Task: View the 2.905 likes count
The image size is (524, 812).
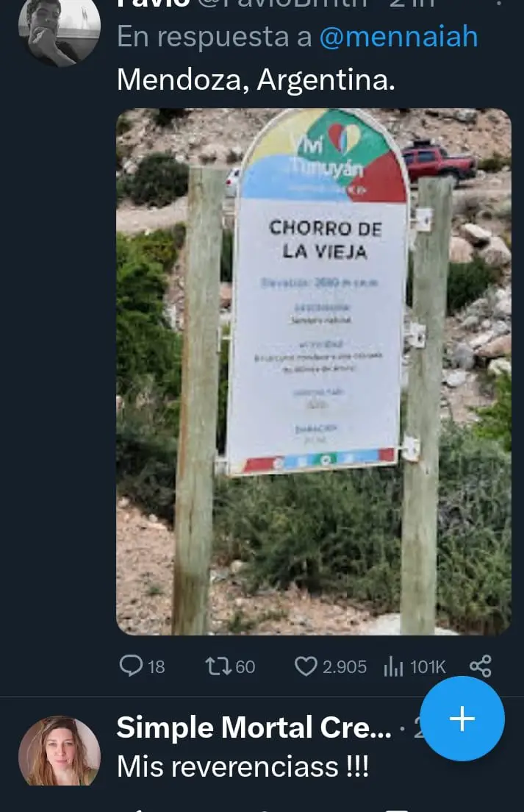Action: pyautogui.click(x=345, y=667)
